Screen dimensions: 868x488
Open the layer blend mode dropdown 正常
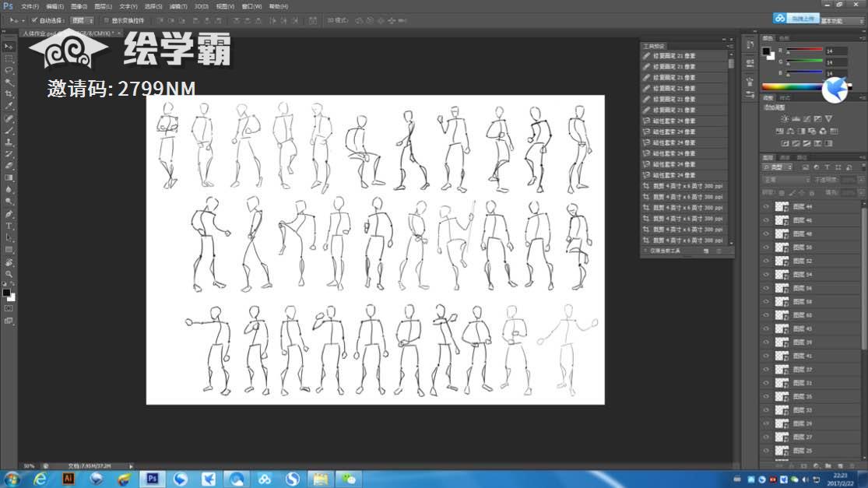(x=786, y=180)
